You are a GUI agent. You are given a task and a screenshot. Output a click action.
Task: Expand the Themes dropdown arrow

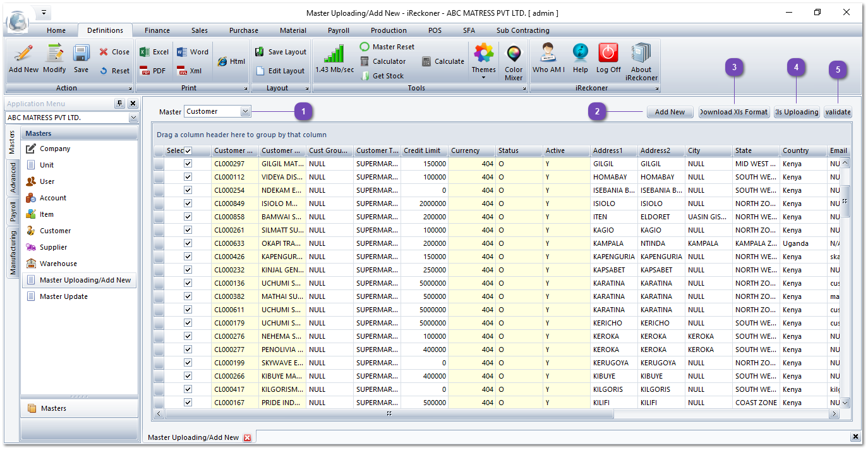click(x=483, y=78)
